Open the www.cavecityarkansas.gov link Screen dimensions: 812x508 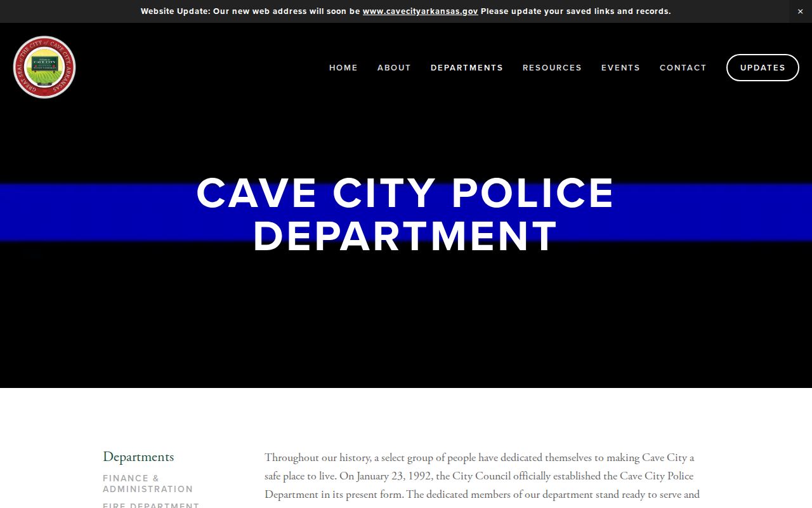click(x=420, y=11)
